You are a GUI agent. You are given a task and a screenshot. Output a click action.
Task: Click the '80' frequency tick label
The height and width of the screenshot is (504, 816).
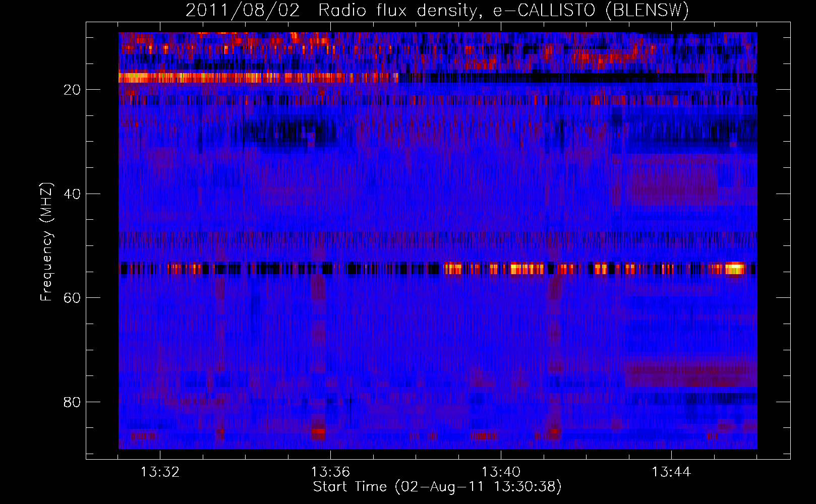click(72, 402)
